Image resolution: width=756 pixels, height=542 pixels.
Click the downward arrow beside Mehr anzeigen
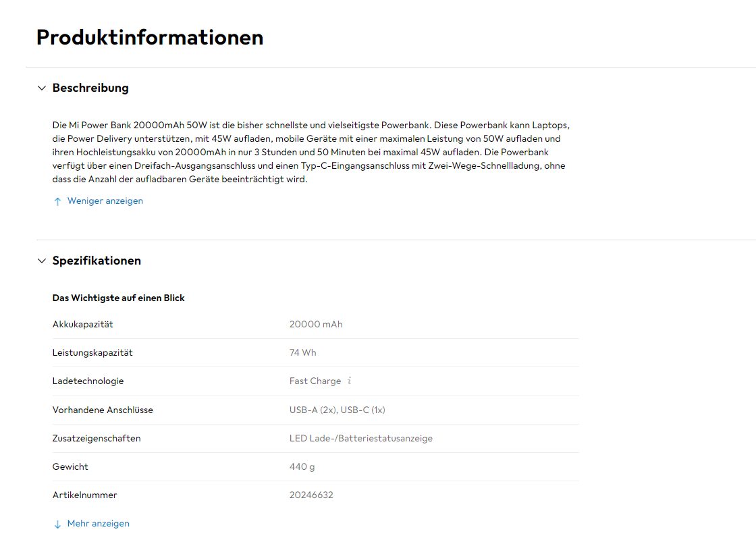point(57,523)
